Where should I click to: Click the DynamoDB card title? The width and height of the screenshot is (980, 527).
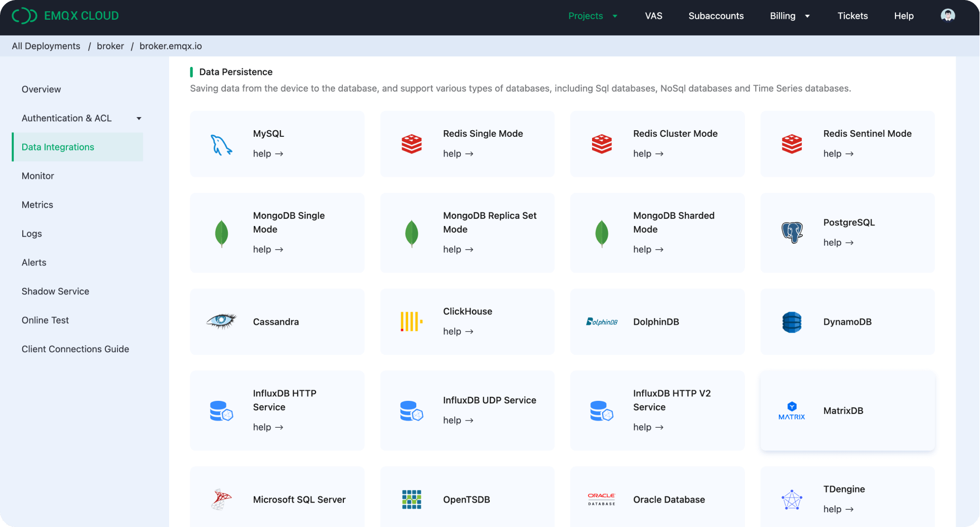tap(847, 322)
